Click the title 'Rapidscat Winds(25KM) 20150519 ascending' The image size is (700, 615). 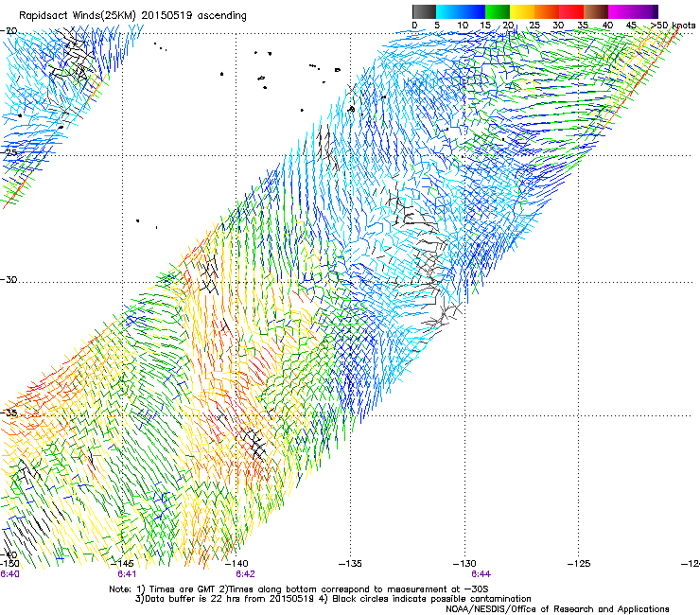[x=132, y=15]
